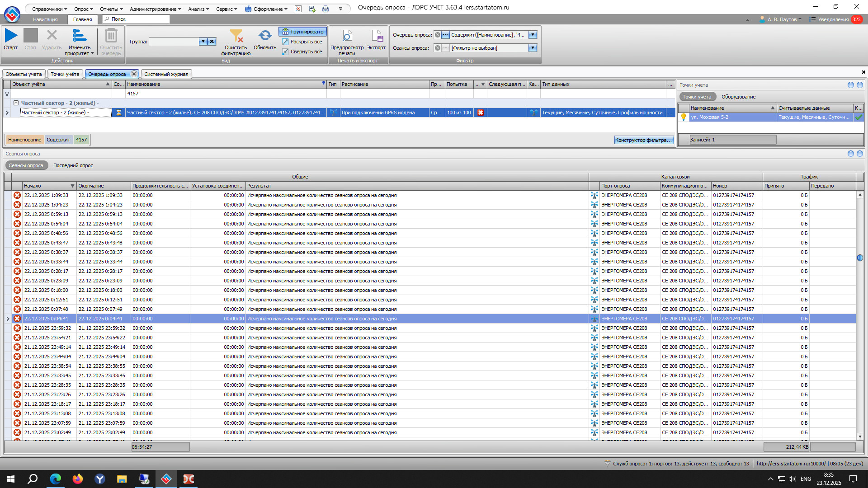The width and height of the screenshot is (868, 488).
Task: Click Clear filtering (Очистить фильтрацию) icon
Action: pos(236,36)
